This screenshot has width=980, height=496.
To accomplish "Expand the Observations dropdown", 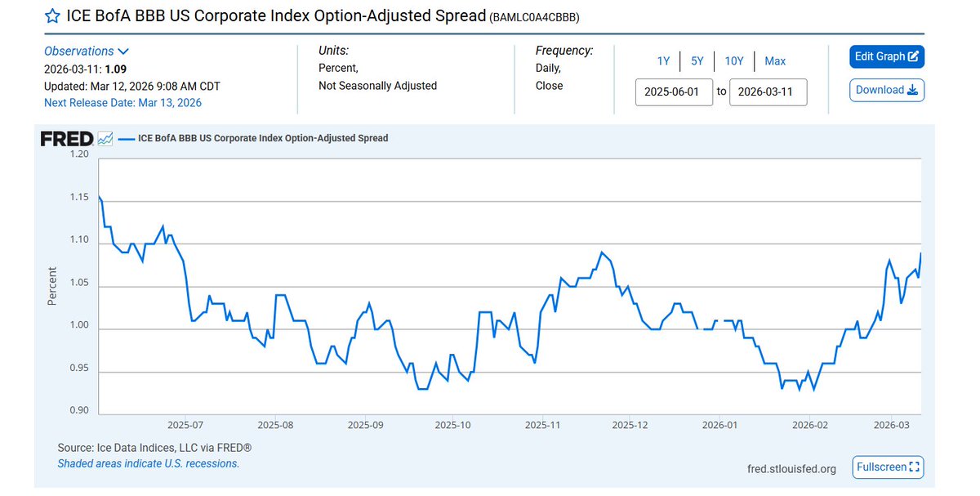I will coord(87,51).
